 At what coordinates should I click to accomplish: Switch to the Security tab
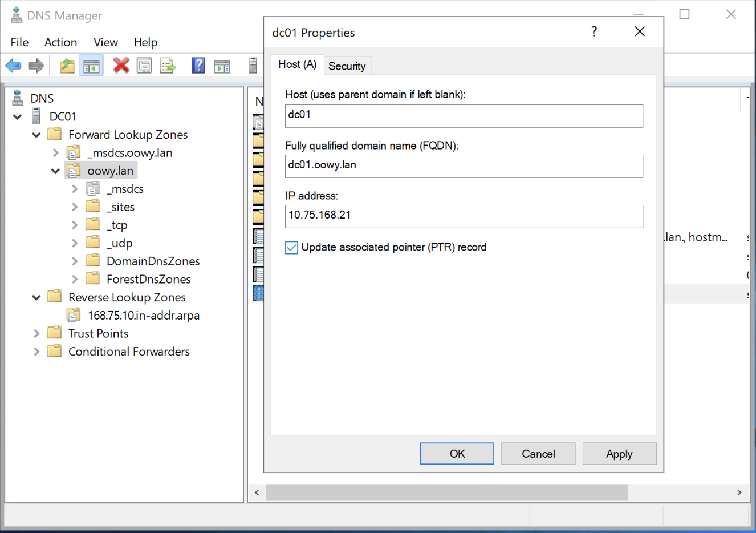tap(347, 66)
